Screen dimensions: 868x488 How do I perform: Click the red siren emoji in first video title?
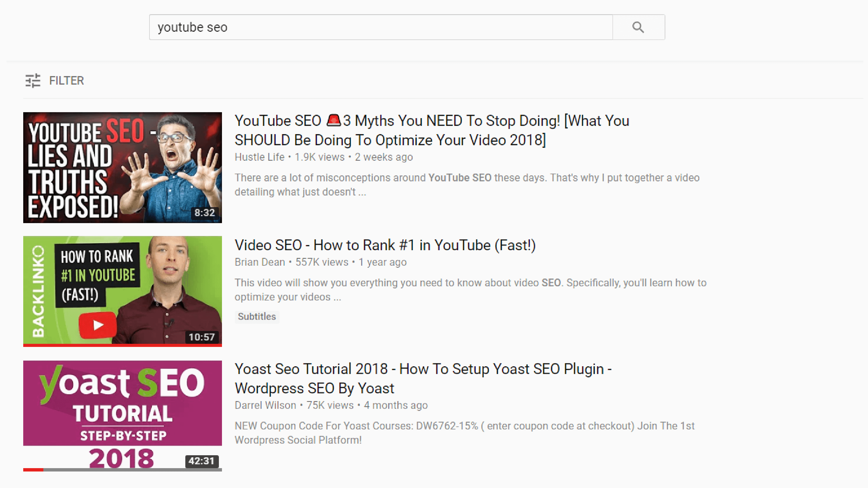(333, 120)
